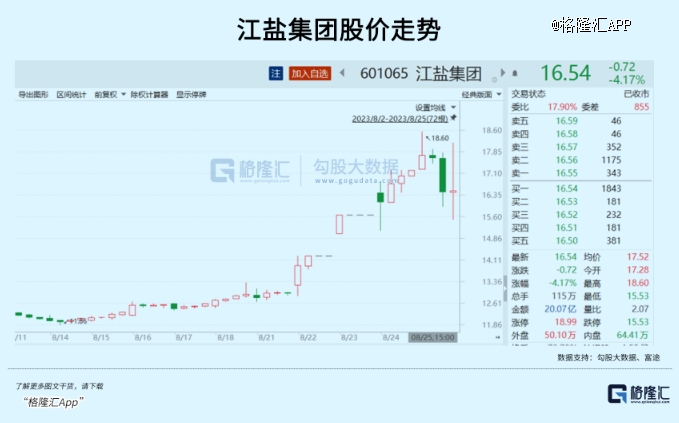The image size is (679, 423).
Task: Open the 经典版面 layout dropdown
Action: pos(482,94)
